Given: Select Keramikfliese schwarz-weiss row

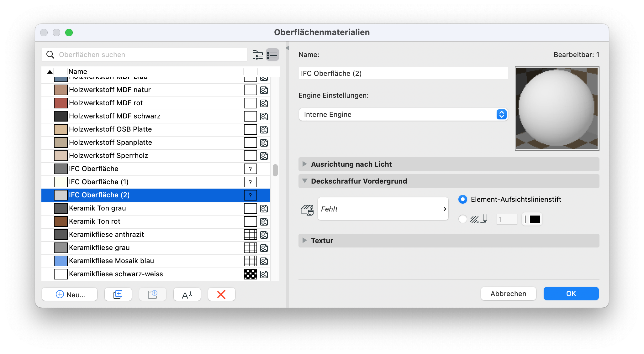Looking at the screenshot, I should (x=156, y=274).
